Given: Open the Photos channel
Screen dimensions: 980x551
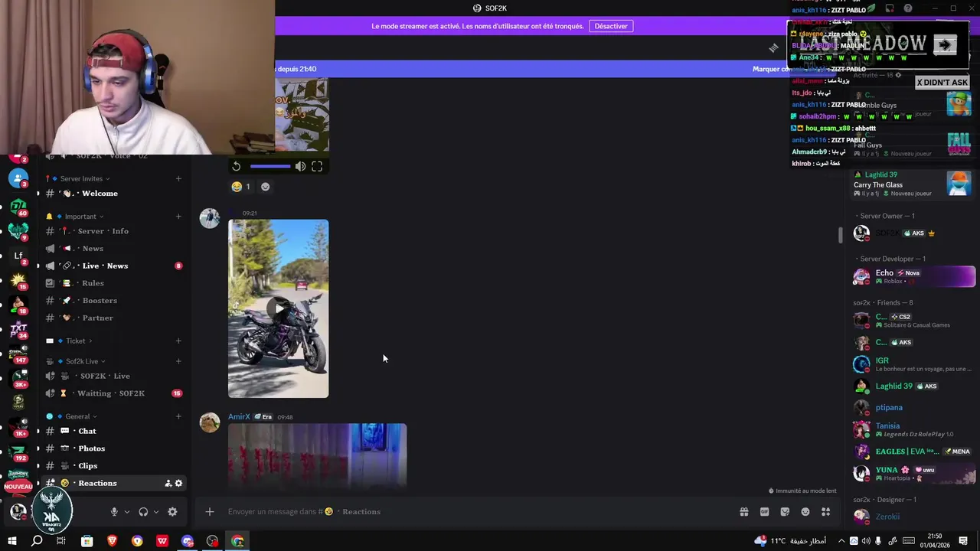Looking at the screenshot, I should coord(115,448).
